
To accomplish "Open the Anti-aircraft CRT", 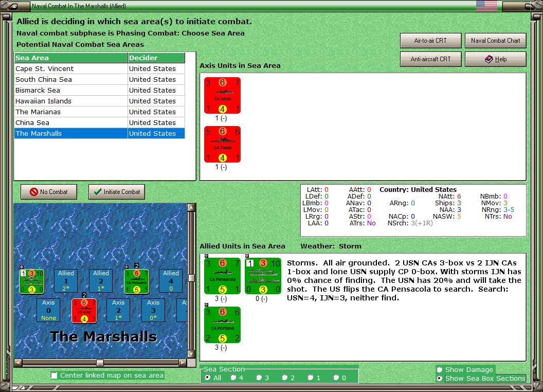I will click(x=430, y=59).
